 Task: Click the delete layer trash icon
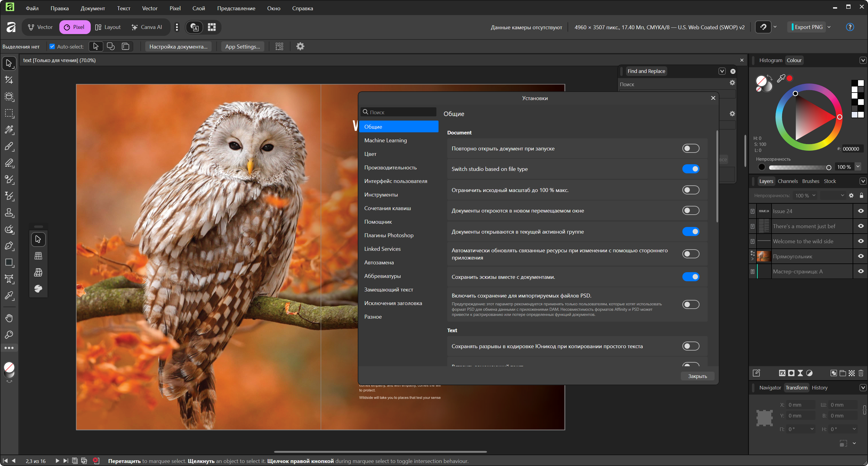pyautogui.click(x=861, y=373)
